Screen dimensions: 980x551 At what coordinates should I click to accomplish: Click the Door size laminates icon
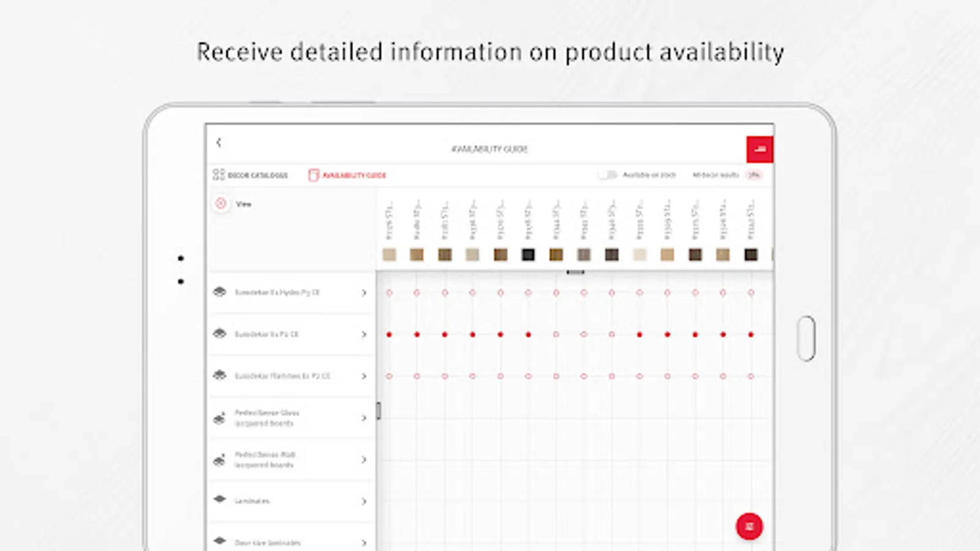coord(219,541)
